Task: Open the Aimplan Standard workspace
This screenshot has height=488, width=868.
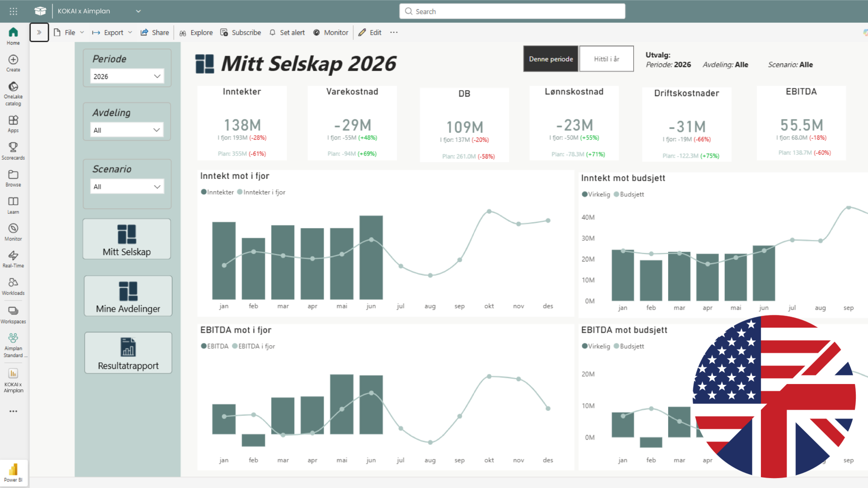Action: point(13,345)
